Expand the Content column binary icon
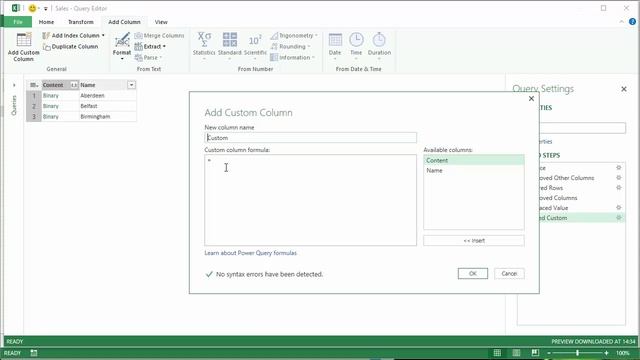The image size is (640, 360). (74, 85)
